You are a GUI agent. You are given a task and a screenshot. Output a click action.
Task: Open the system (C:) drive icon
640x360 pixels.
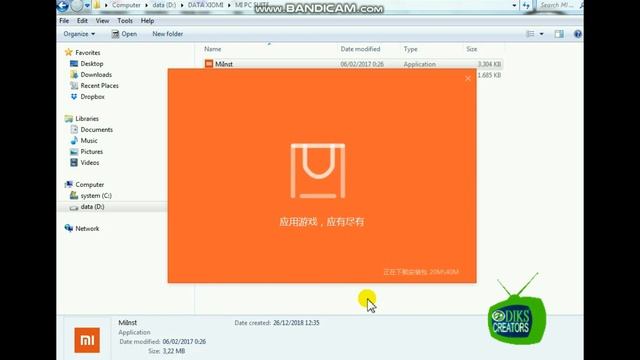[74, 196]
